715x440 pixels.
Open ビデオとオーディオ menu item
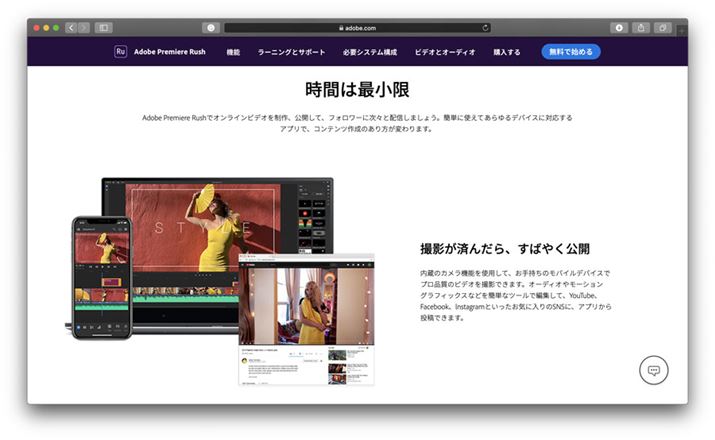click(445, 52)
